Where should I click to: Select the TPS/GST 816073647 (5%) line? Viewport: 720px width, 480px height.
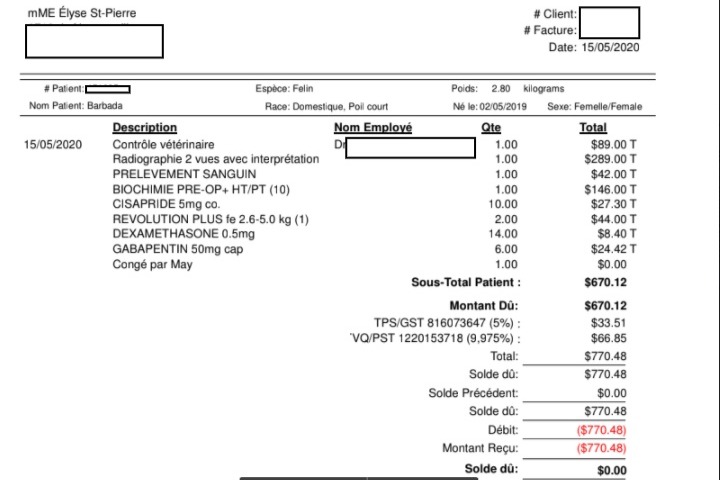click(447, 323)
